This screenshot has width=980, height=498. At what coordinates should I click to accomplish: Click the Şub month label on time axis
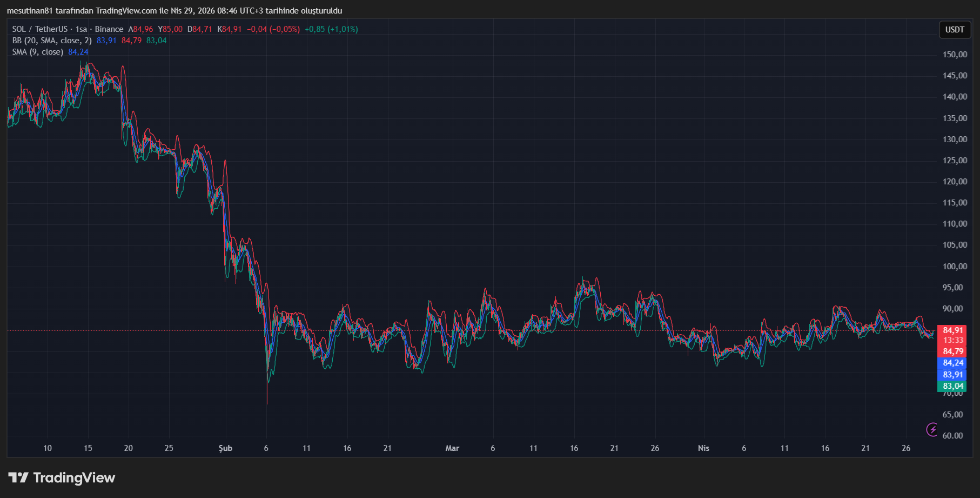point(225,448)
